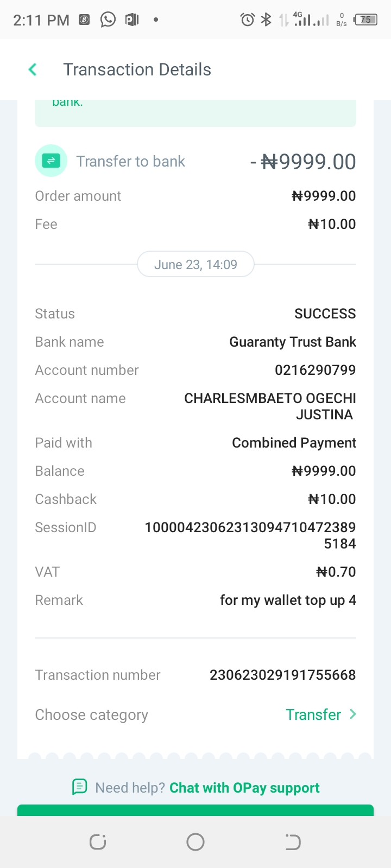Screen dimensions: 391x868
Task: Tap the June 23, 14:09 date pill
Action: 195,264
